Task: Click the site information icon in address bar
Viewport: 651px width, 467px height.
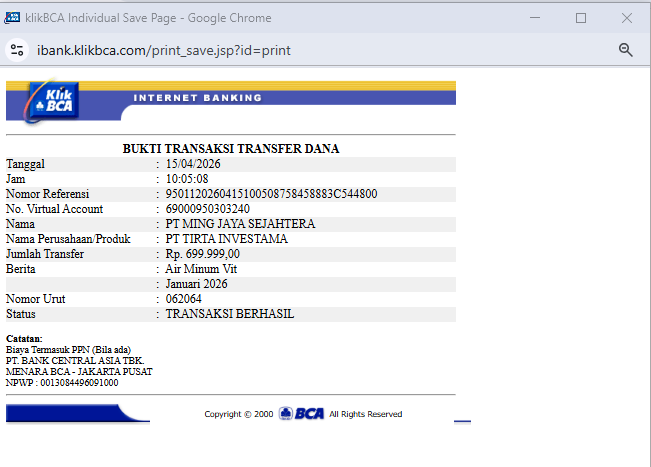Action: point(17,50)
